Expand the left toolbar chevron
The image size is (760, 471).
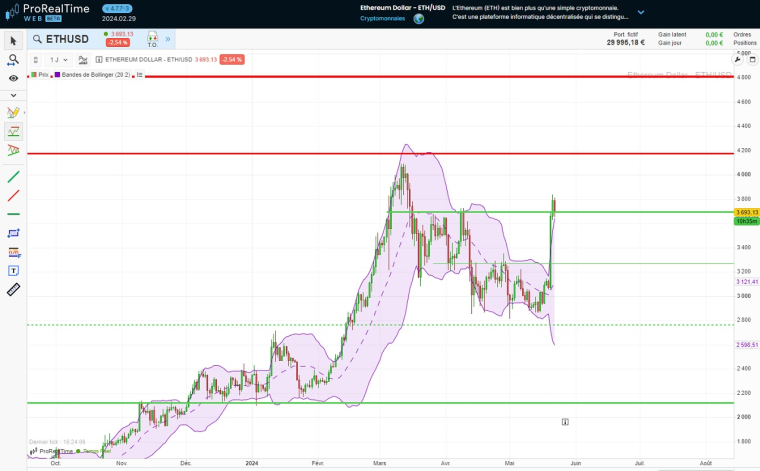click(x=13, y=95)
